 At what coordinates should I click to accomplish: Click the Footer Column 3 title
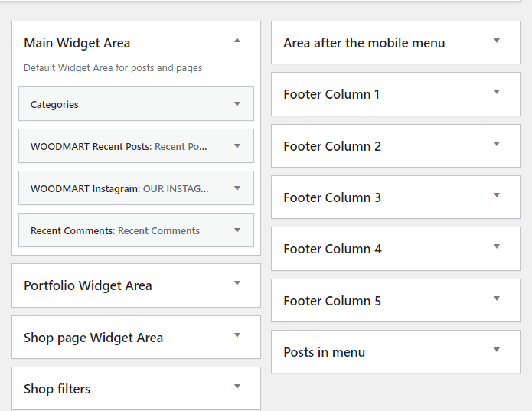coord(332,197)
